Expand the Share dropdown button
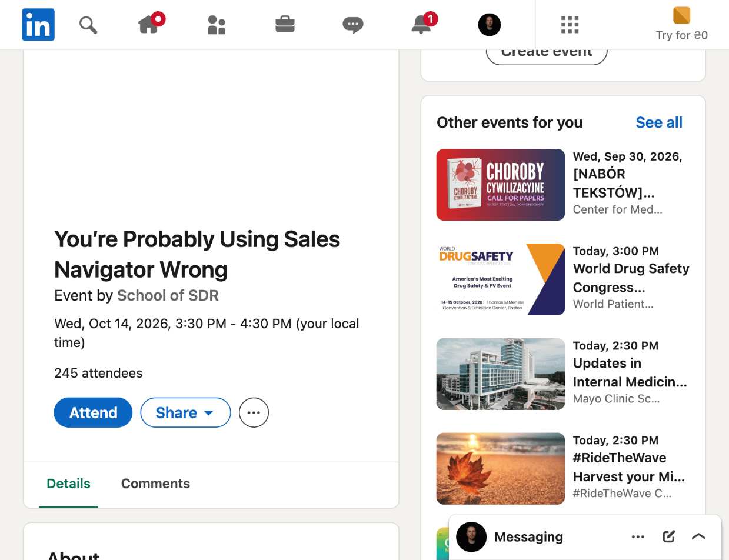The height and width of the screenshot is (560, 729). [x=185, y=412]
